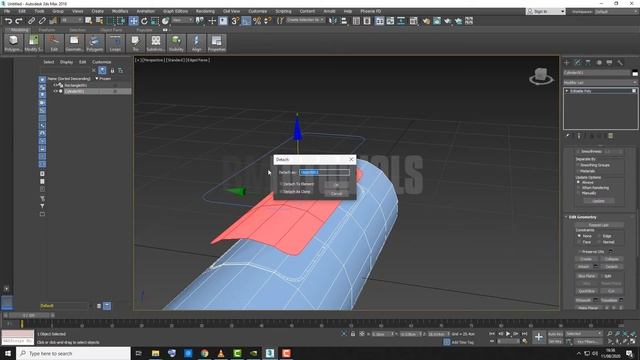The image size is (640, 360).
Task: Enable Detach As Clone checkbox
Action: click(281, 191)
